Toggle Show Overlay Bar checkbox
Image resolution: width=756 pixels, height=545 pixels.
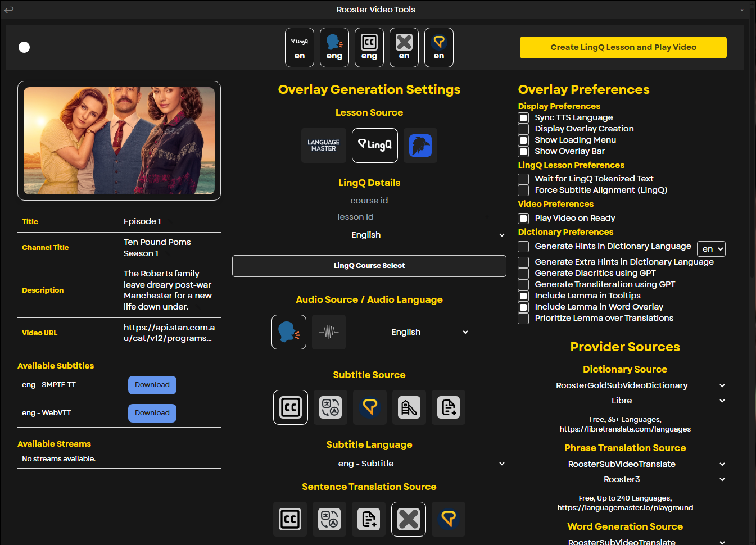pyautogui.click(x=523, y=152)
